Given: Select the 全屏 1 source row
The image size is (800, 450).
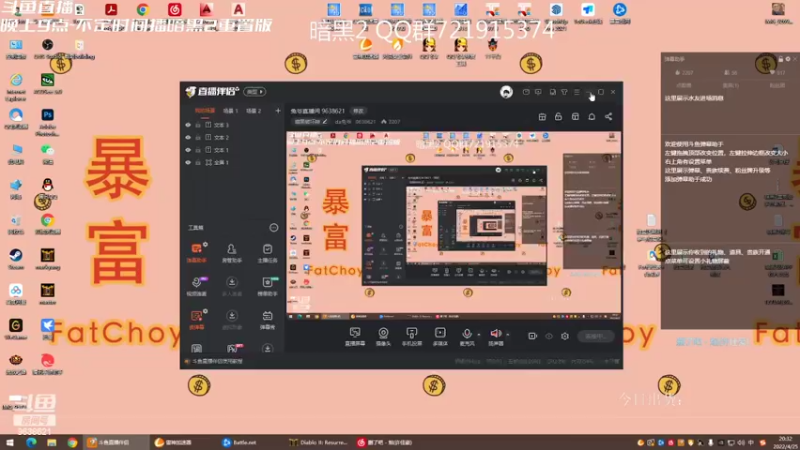Looking at the screenshot, I should pyautogui.click(x=233, y=162).
